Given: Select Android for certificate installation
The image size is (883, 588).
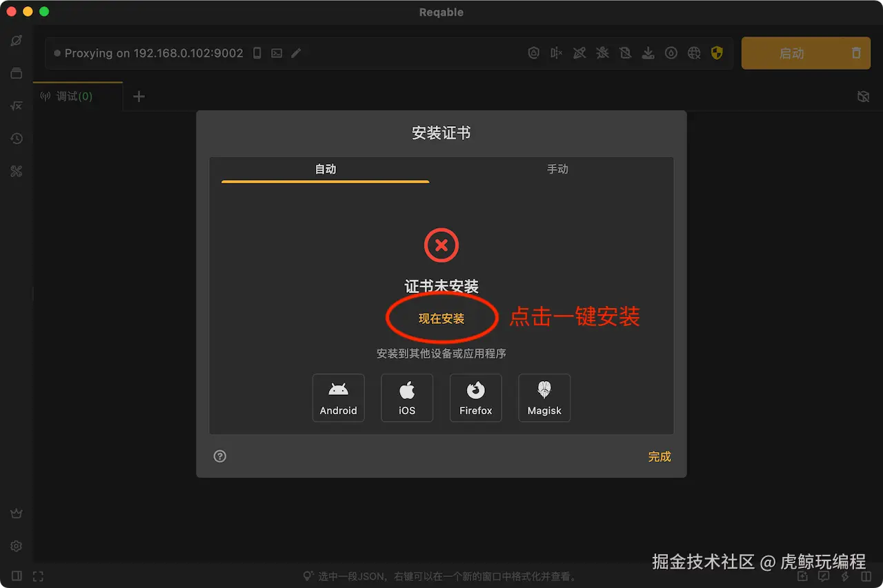Looking at the screenshot, I should pos(338,398).
